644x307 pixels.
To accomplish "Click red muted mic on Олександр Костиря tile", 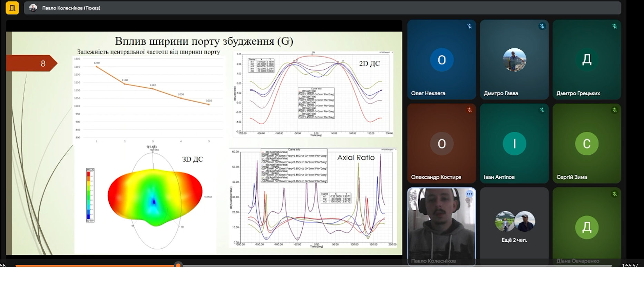I will 469,110.
